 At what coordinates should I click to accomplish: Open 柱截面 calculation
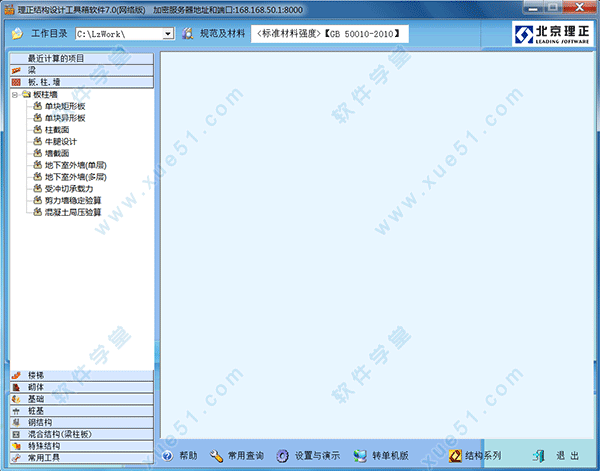[57, 130]
